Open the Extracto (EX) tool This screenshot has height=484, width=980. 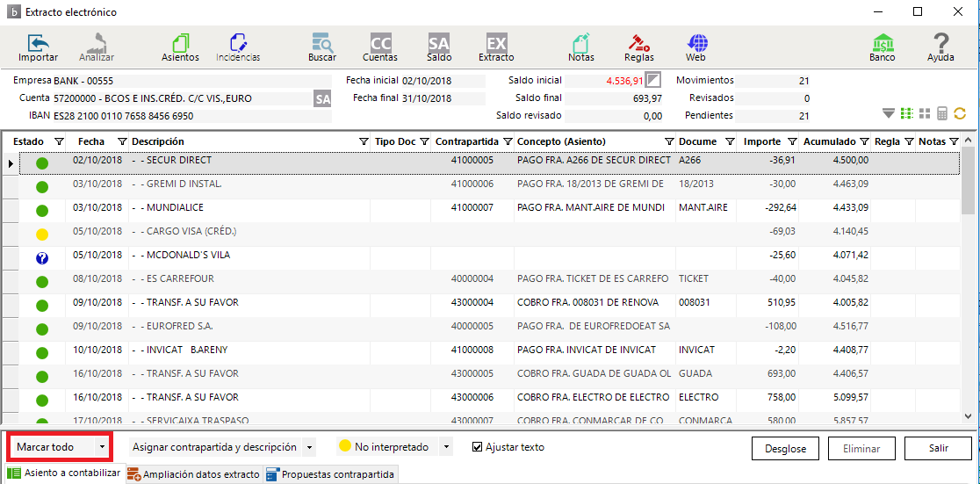click(496, 48)
